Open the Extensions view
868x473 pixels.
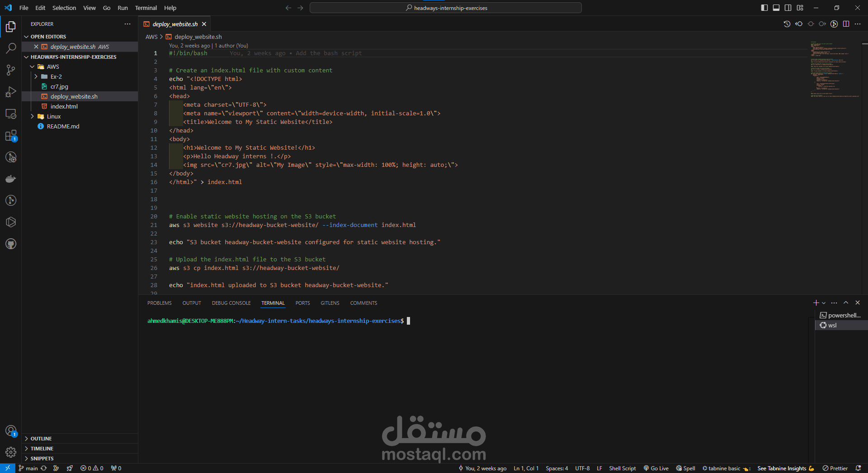tap(11, 136)
